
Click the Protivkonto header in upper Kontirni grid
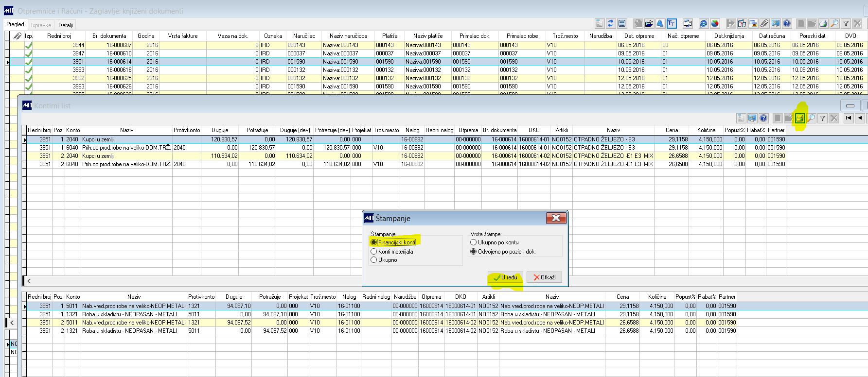point(187,130)
